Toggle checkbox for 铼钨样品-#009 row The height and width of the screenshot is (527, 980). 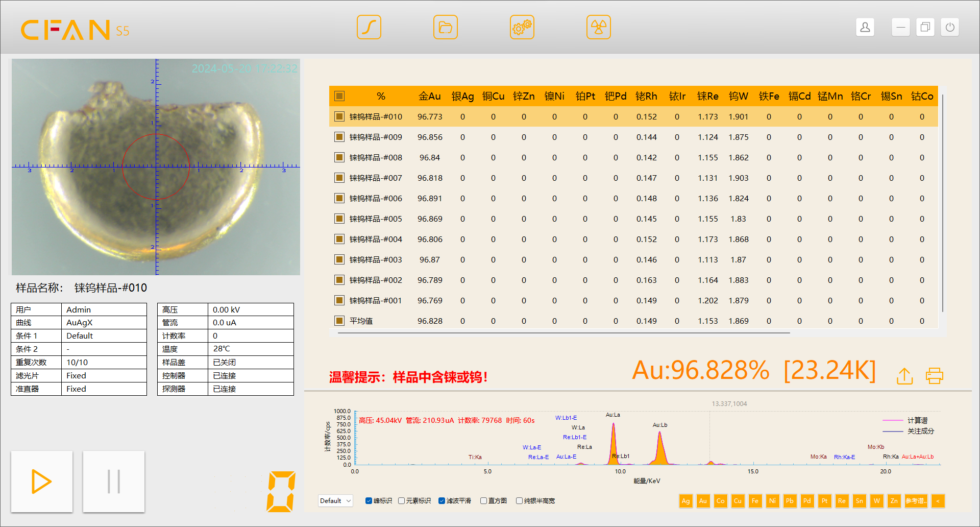point(339,137)
